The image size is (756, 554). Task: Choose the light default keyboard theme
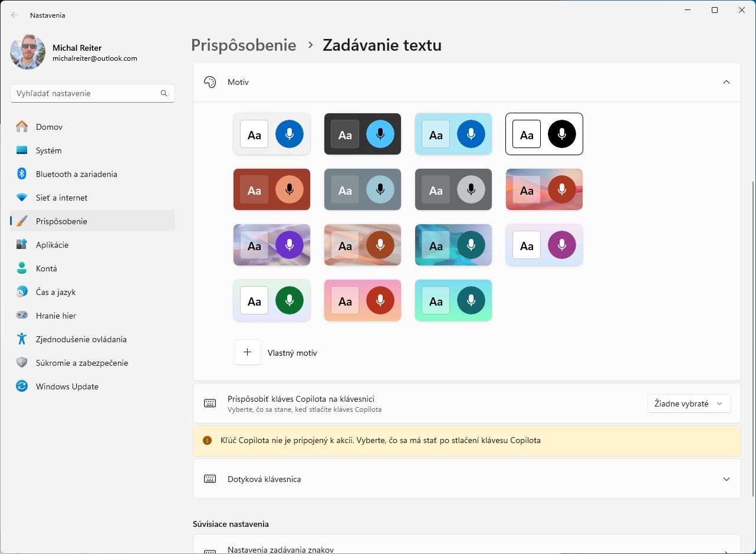click(x=271, y=134)
